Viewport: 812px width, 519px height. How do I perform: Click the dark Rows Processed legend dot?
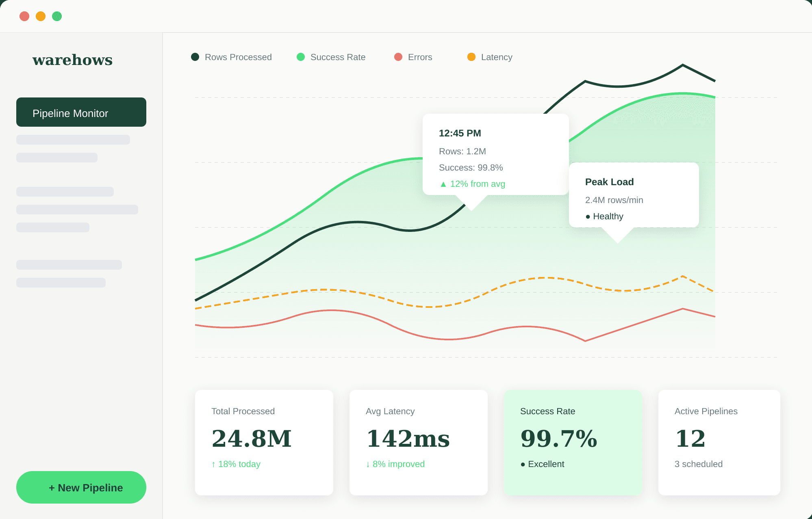click(195, 57)
